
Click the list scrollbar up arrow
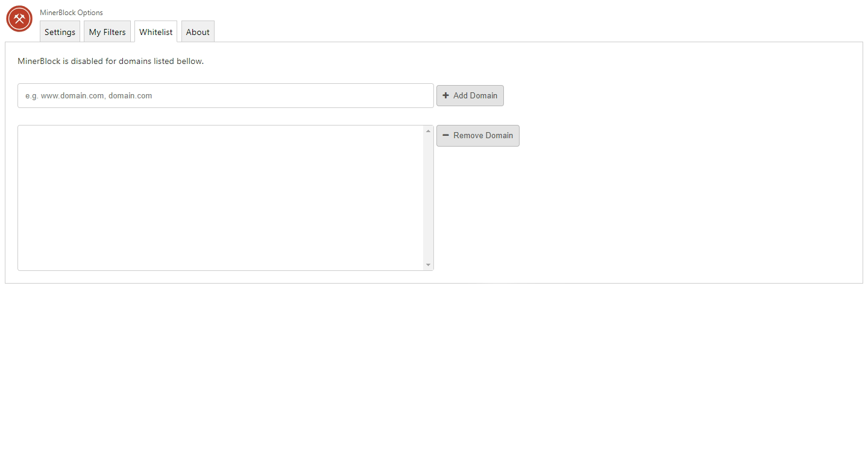pos(429,131)
